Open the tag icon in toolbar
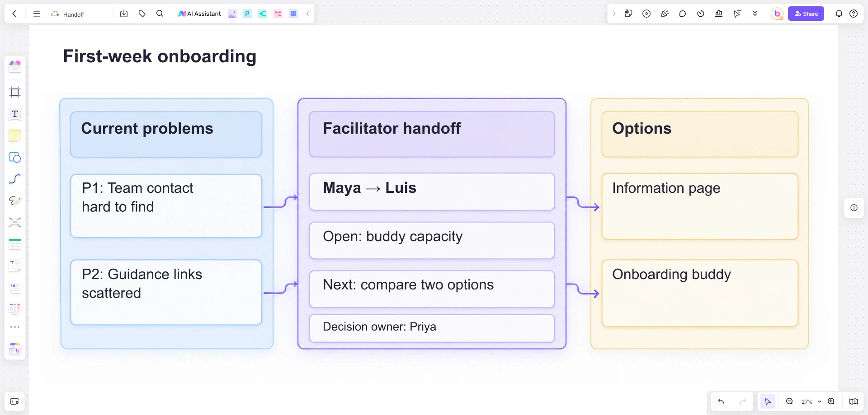 (142, 14)
